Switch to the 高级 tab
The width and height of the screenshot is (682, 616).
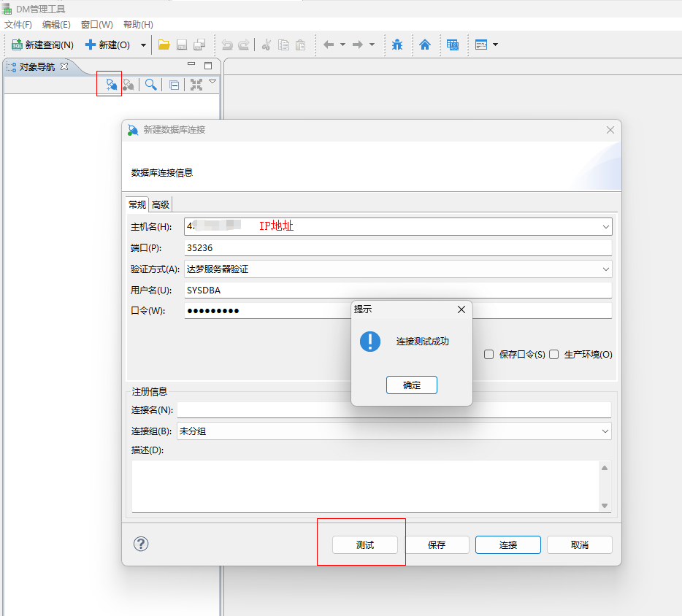click(x=161, y=204)
